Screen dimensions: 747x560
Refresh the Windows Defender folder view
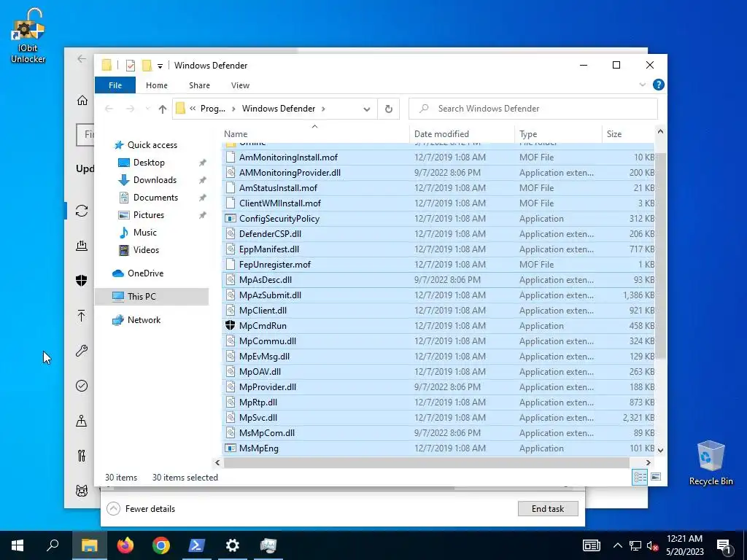(389, 109)
